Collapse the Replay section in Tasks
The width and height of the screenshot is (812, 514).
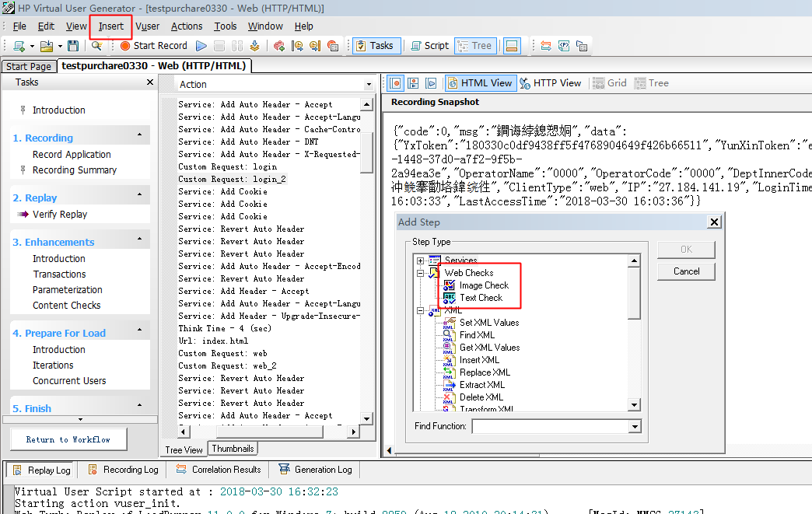pyautogui.click(x=139, y=194)
